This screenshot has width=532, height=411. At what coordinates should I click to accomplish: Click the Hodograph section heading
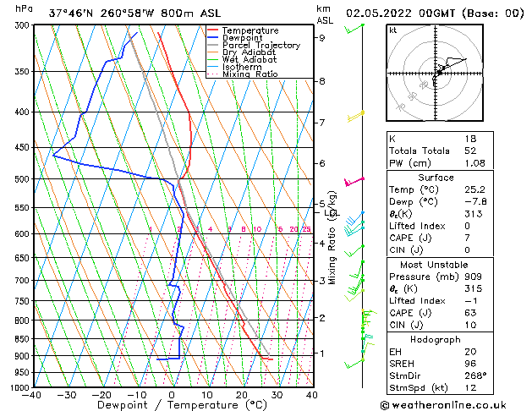436,340
